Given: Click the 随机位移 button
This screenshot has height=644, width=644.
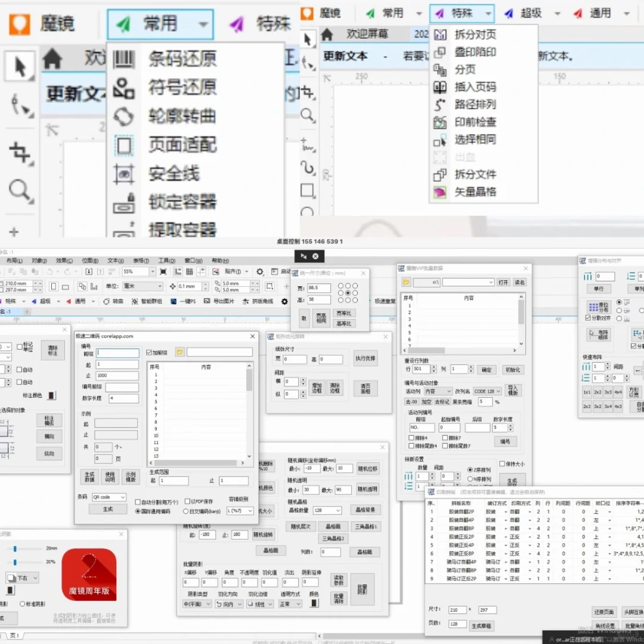Looking at the screenshot, I should (367, 469).
